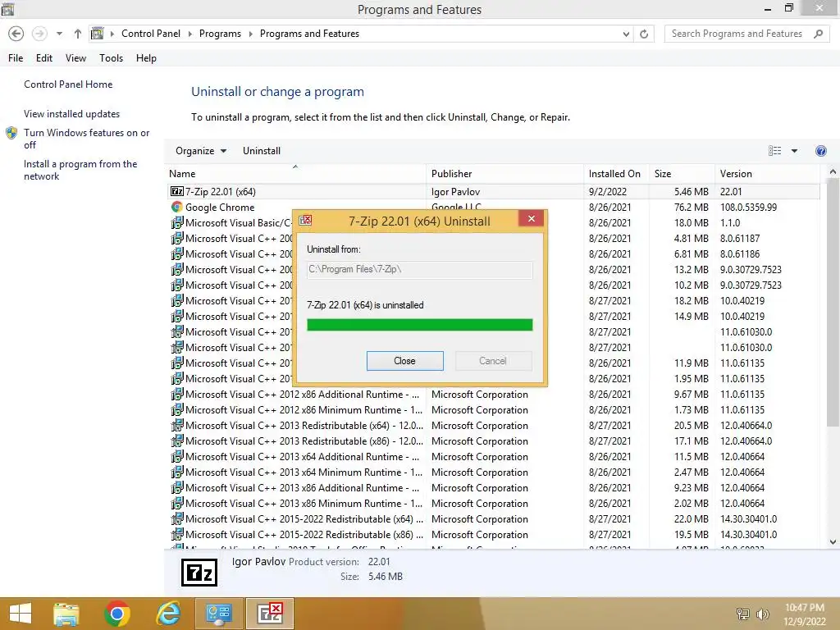
Task: Click the 7-Zip Uninstall dialog title icon
Action: click(x=305, y=220)
